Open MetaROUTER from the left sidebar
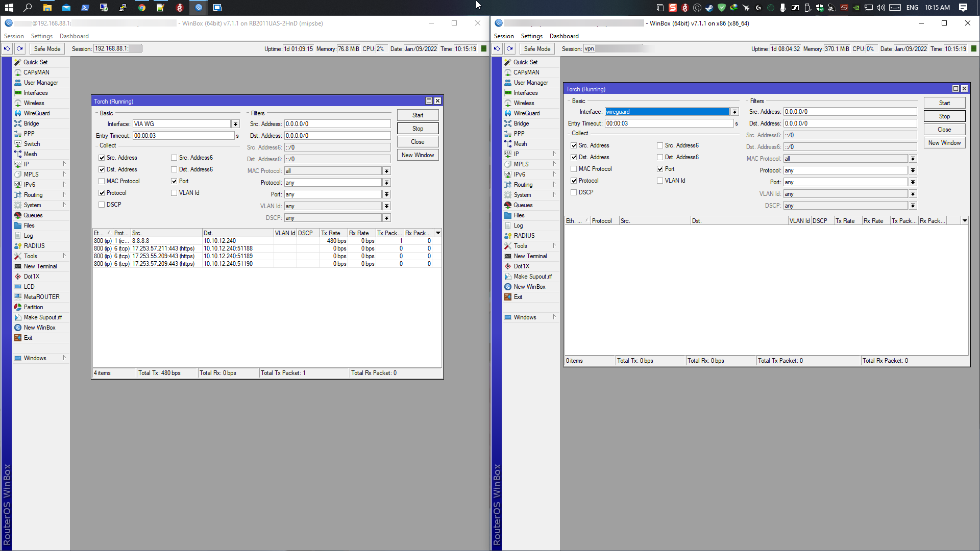The height and width of the screenshot is (551, 980). tap(41, 297)
